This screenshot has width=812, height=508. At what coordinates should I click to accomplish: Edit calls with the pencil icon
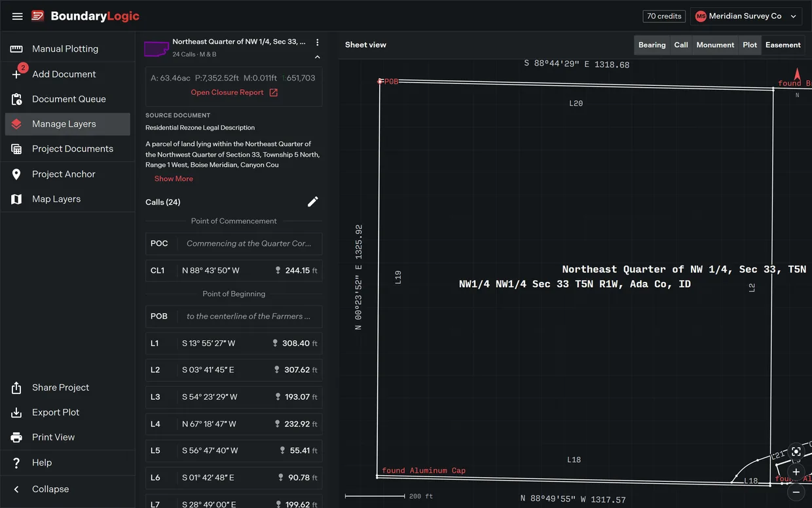click(313, 202)
